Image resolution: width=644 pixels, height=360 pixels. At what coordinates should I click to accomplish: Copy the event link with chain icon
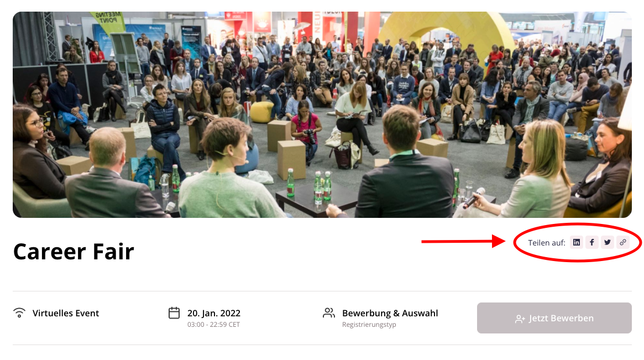point(623,242)
